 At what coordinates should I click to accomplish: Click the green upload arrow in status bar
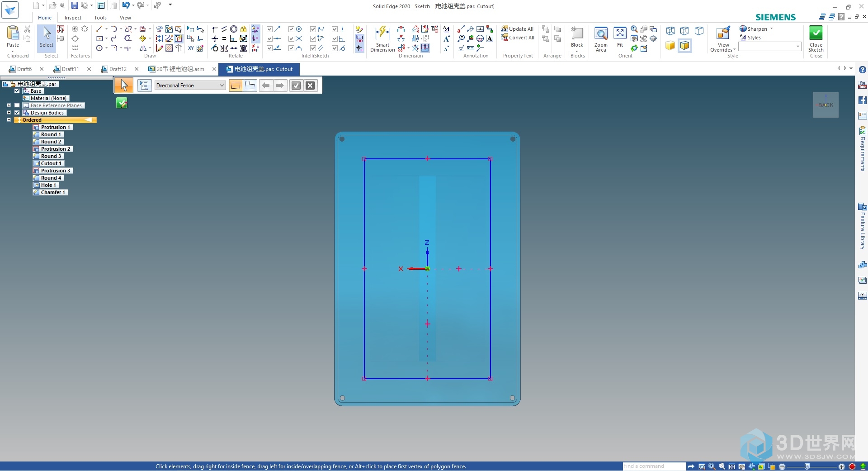click(x=863, y=466)
